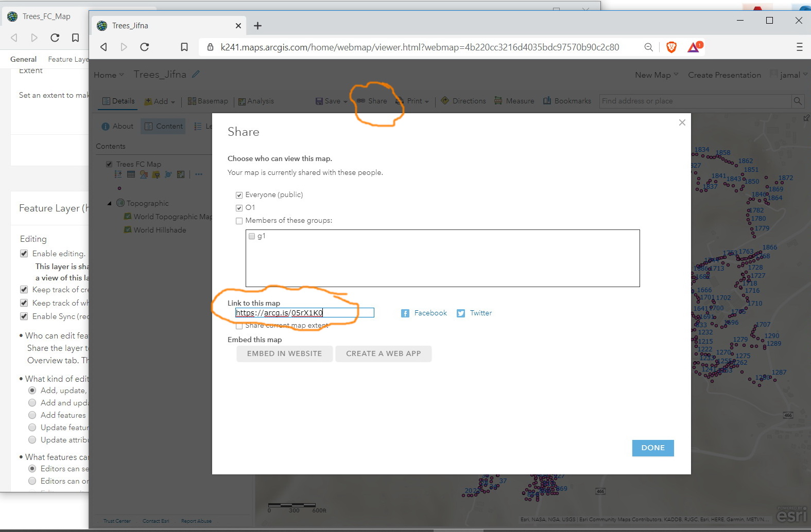Click EMBED IN WEBSITE button
The width and height of the screenshot is (811, 532).
pyautogui.click(x=284, y=354)
